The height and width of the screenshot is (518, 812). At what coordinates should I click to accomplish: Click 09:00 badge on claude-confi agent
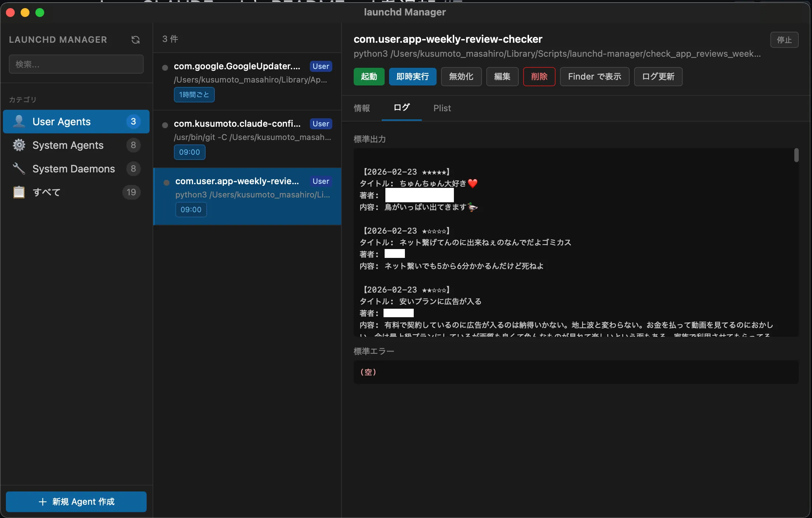189,152
